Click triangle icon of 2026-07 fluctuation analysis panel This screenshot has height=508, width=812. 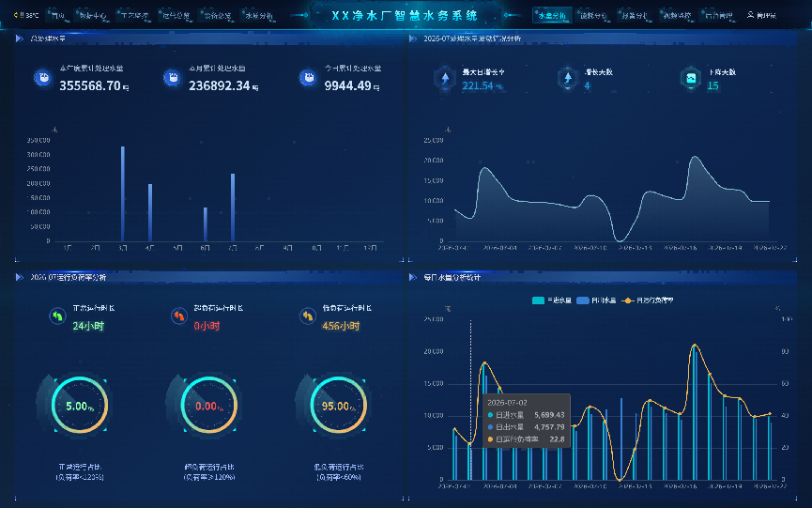click(x=413, y=38)
